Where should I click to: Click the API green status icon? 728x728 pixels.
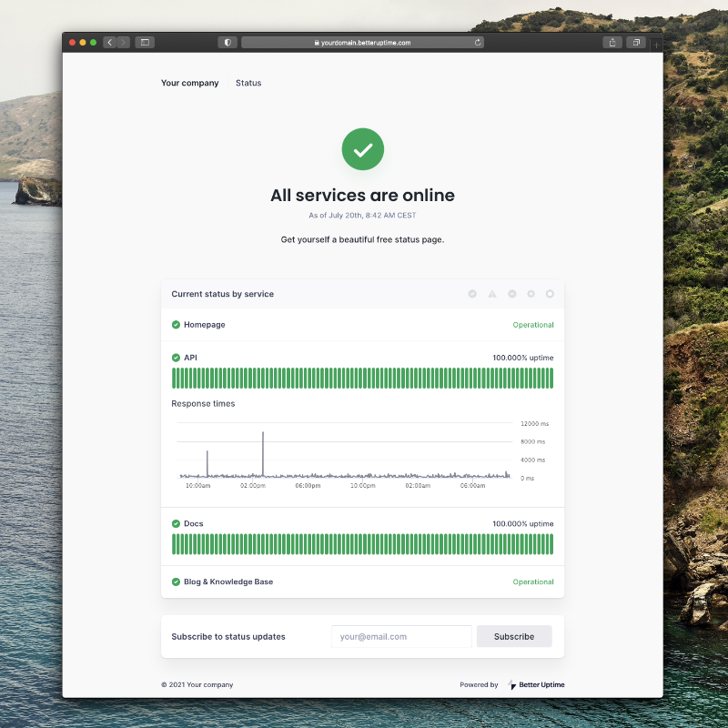pos(176,358)
